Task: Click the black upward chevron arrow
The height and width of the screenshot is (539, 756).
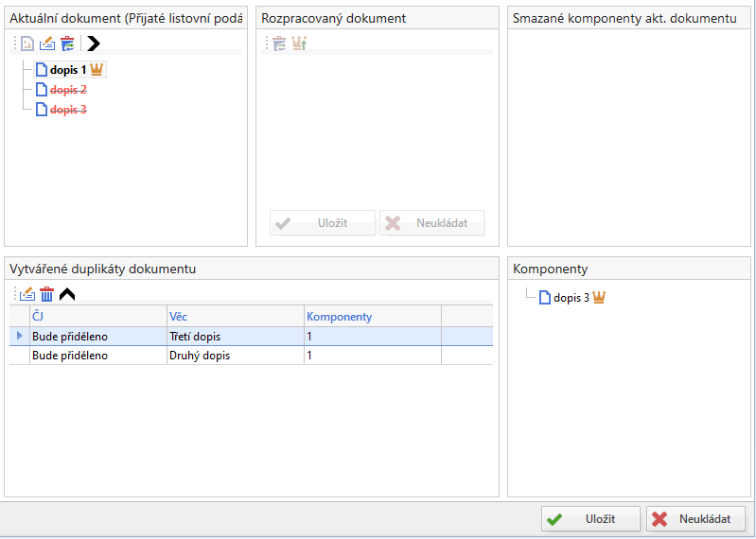Action: pos(67,294)
